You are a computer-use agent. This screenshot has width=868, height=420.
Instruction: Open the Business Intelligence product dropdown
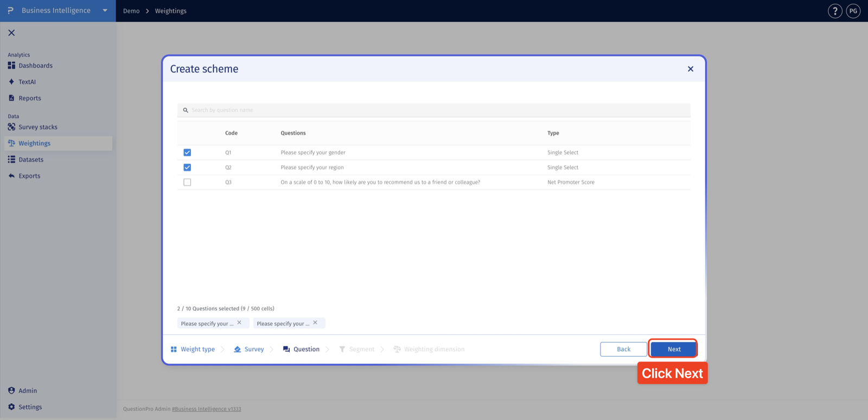[105, 10]
